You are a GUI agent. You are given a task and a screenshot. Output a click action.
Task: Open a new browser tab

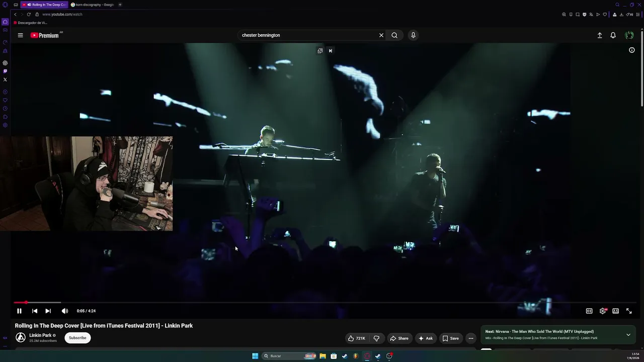120,5
